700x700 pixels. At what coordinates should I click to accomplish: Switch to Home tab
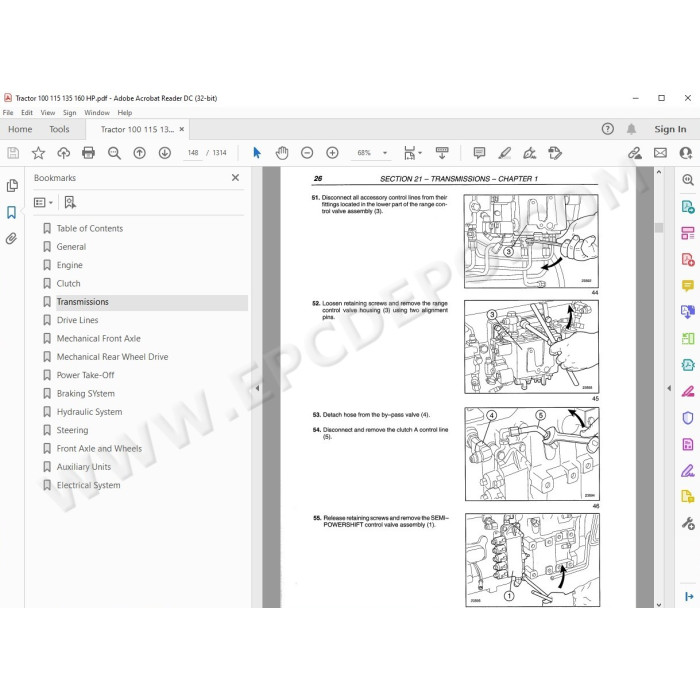[20, 129]
